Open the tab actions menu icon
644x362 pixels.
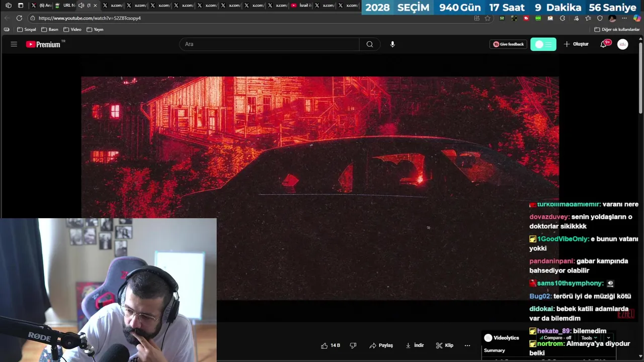21,6
